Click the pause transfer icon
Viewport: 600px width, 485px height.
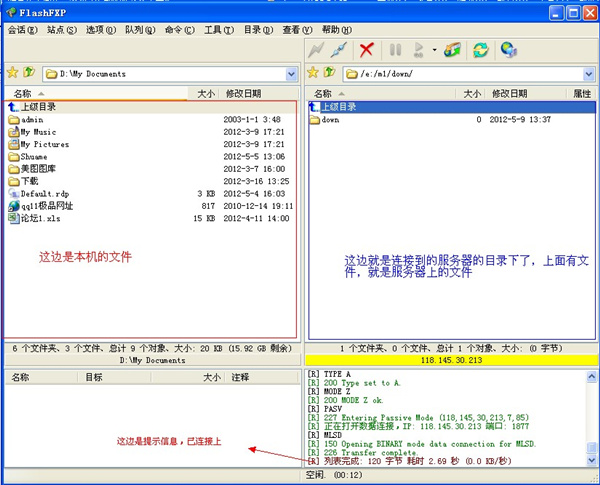[395, 49]
